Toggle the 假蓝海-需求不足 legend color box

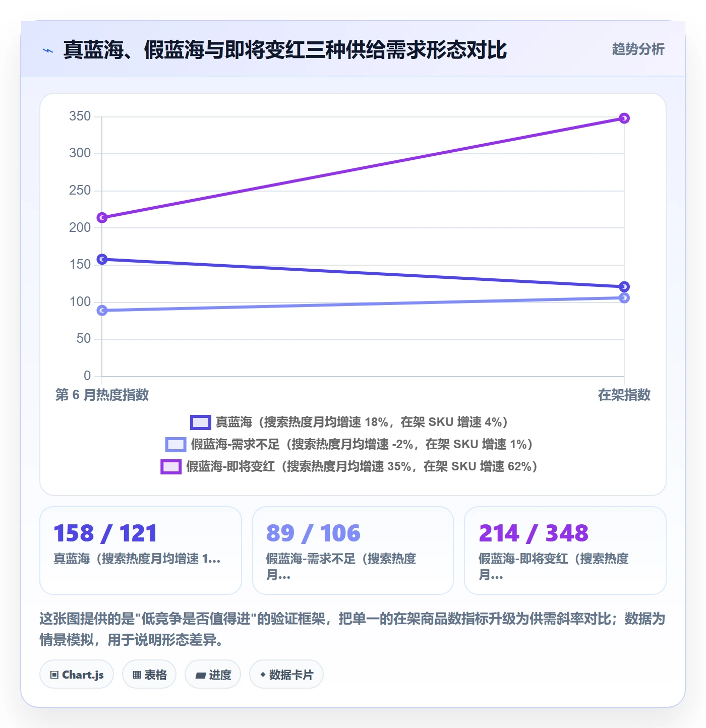point(175,444)
